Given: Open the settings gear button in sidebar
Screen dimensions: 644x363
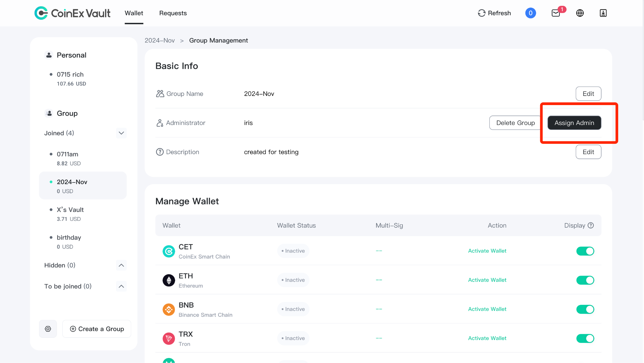Looking at the screenshot, I should pos(48,329).
